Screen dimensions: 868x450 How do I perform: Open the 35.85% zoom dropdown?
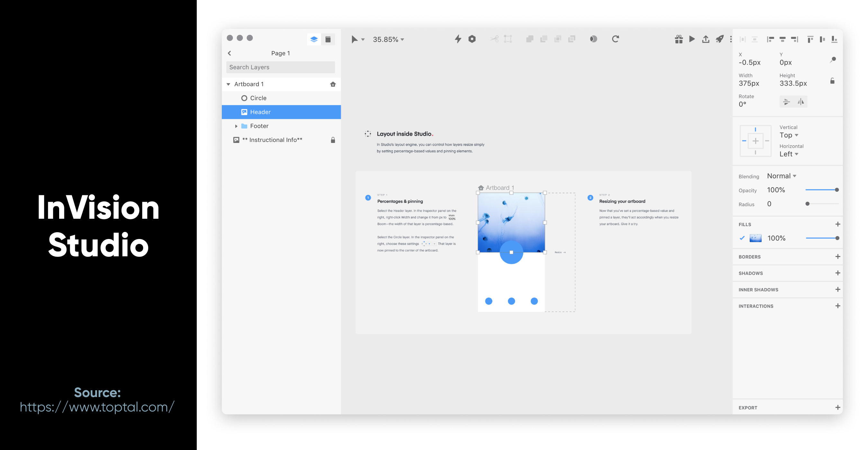tap(388, 40)
